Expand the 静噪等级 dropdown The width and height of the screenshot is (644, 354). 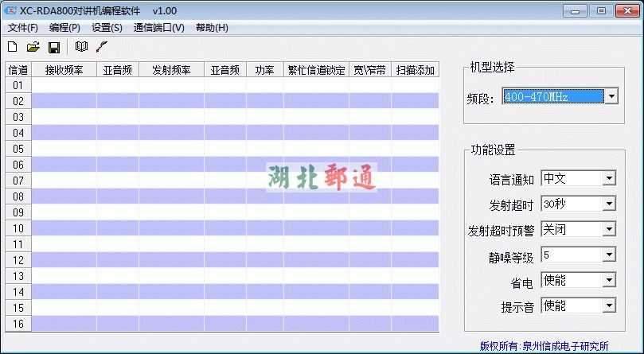[x=609, y=255]
